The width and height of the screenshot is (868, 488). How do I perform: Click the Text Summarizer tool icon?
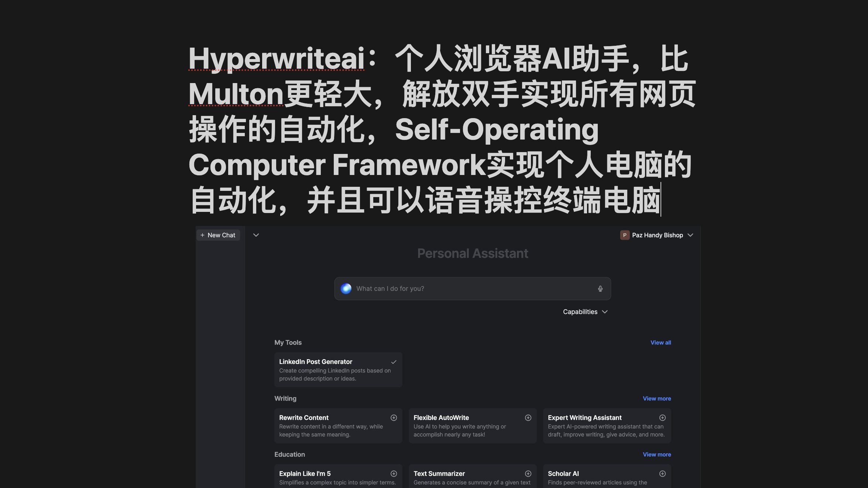coord(527,473)
